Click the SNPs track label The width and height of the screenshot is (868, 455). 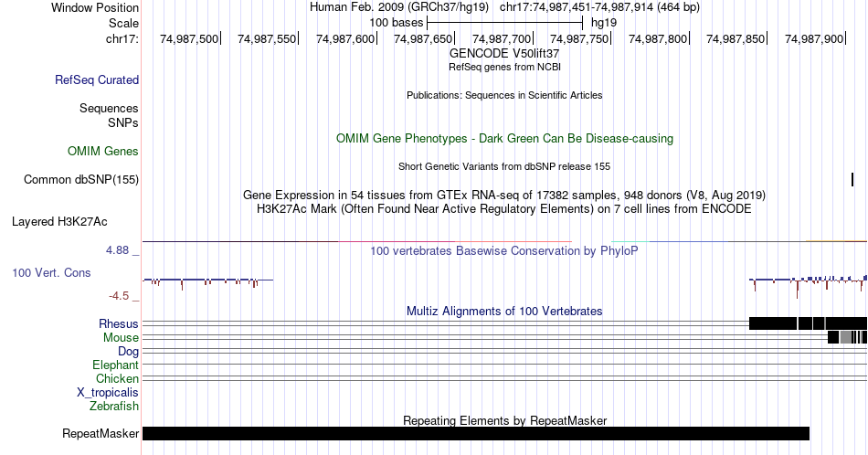tap(123, 122)
